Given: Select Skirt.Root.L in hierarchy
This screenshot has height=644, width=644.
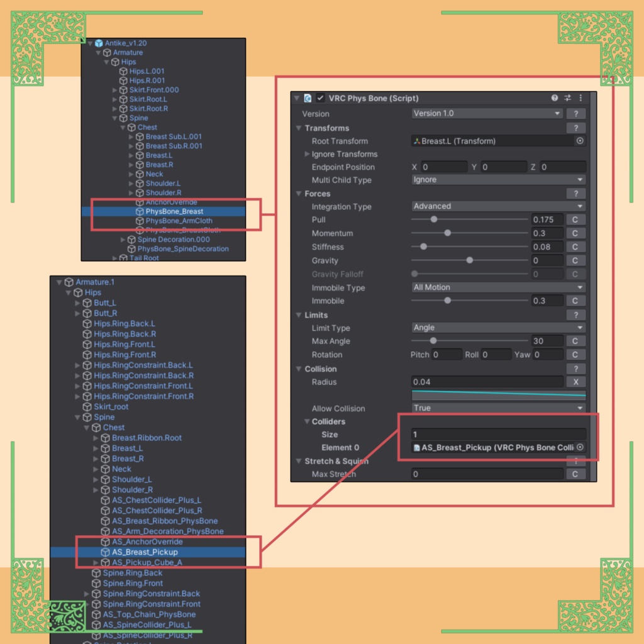Looking at the screenshot, I should coord(148,99).
